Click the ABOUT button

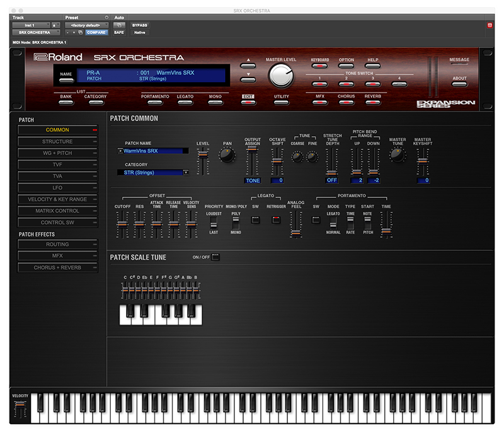[x=459, y=84]
